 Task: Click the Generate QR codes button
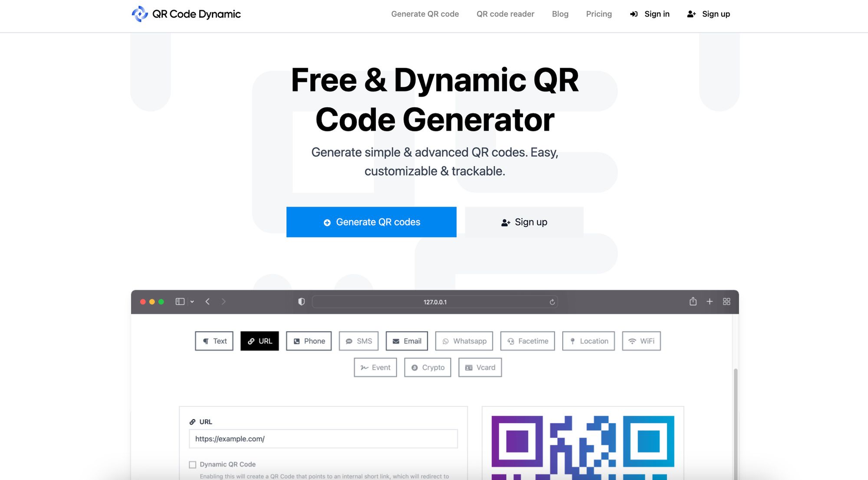pos(371,222)
